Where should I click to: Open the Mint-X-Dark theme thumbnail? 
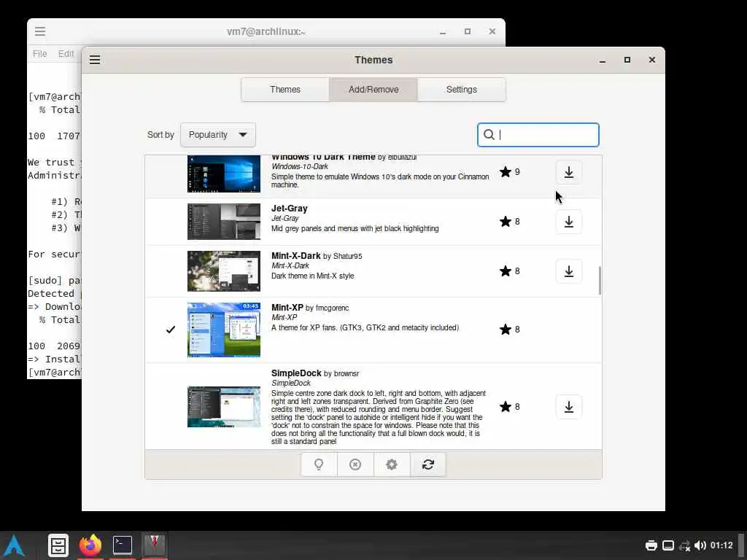[224, 271]
